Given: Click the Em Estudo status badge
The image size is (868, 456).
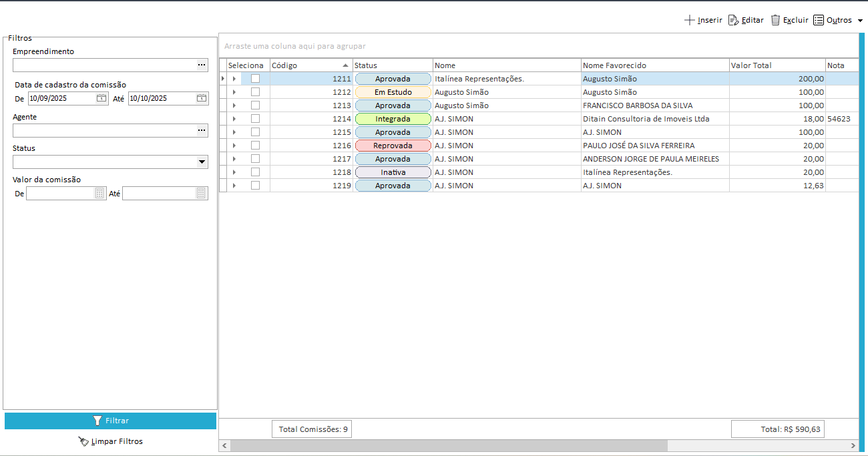Looking at the screenshot, I should 393,92.
